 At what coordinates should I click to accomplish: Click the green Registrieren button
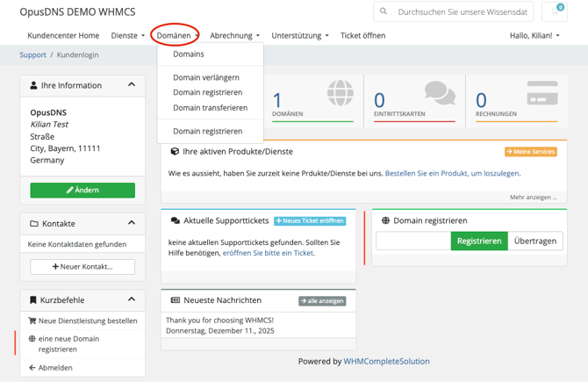click(479, 241)
